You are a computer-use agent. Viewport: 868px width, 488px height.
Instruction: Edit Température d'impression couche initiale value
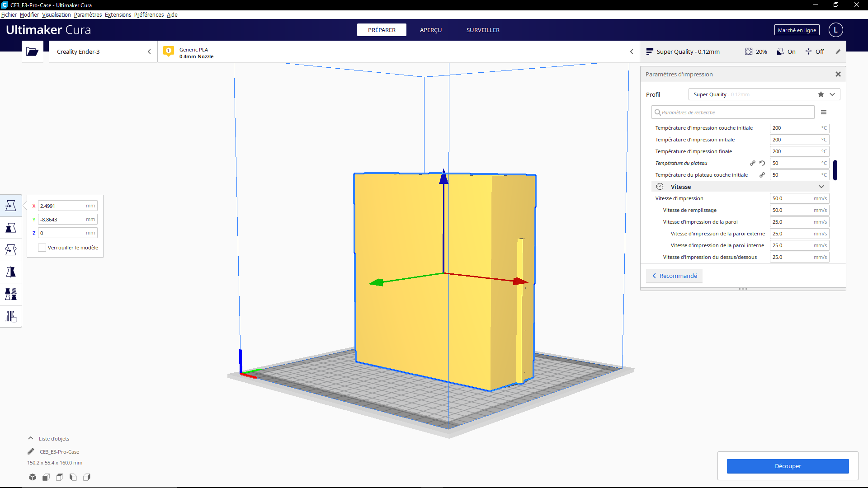click(x=799, y=128)
